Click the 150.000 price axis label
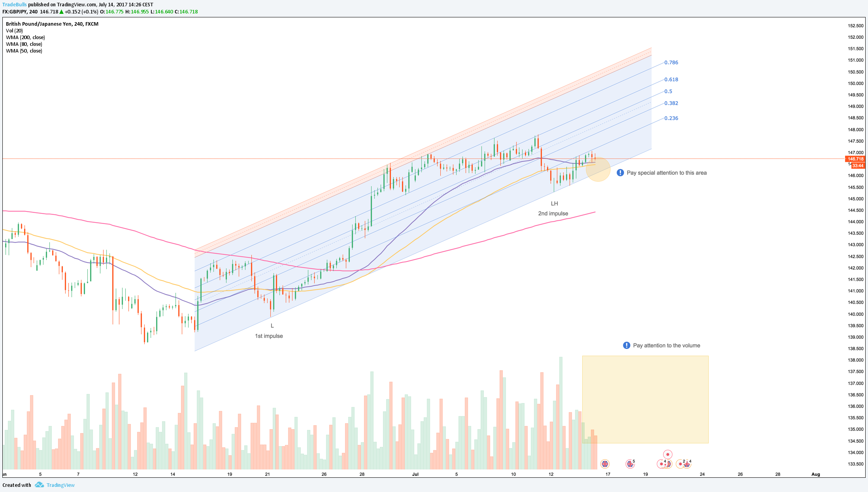Viewport: 868px width, 492px height. coord(855,83)
